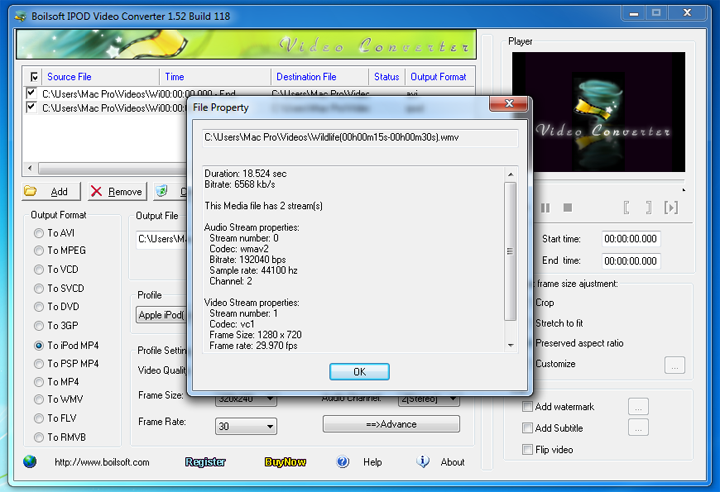The height and width of the screenshot is (492, 720).
Task: Open the Frame Size dropdown
Action: [246, 400]
